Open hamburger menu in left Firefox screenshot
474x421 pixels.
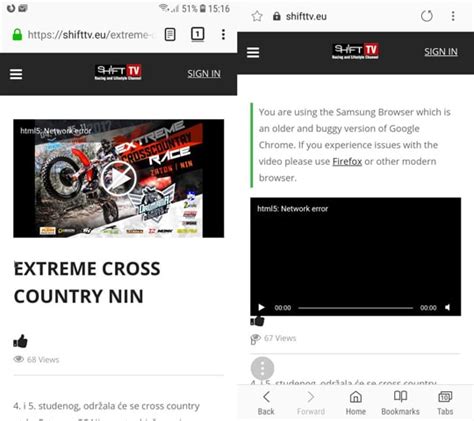coord(16,74)
